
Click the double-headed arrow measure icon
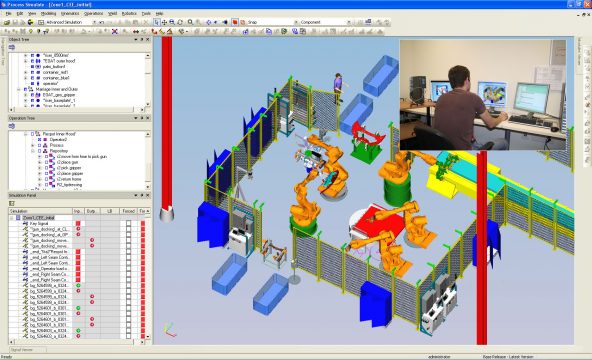click(136, 32)
